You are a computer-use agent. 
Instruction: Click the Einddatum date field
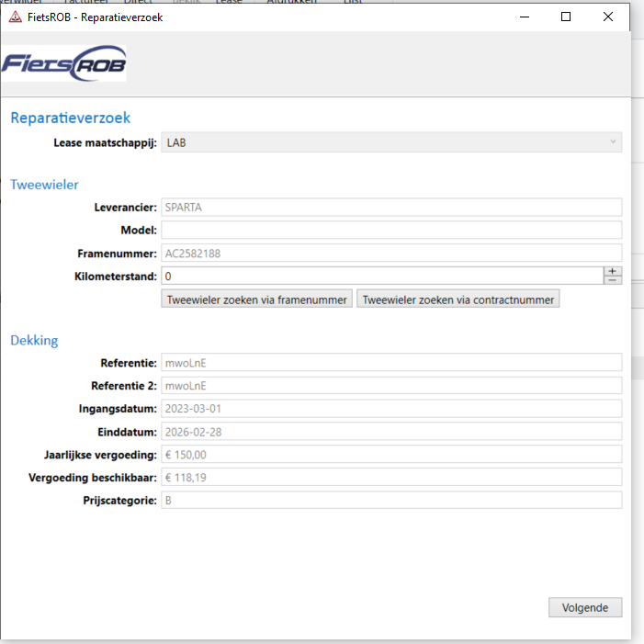(391, 432)
